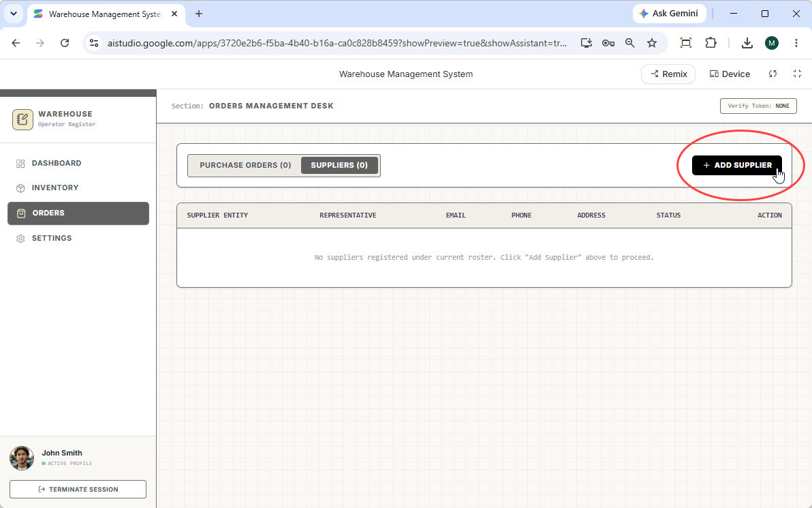Open the tab search dropdown arrow

(x=14, y=14)
